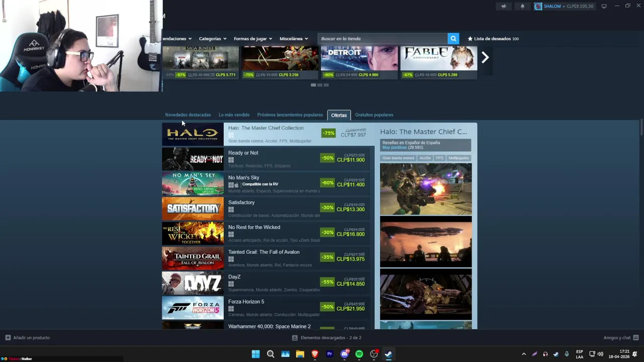The width and height of the screenshot is (644, 362).
Task: Open the Steam notifications bell
Action: 522,6
